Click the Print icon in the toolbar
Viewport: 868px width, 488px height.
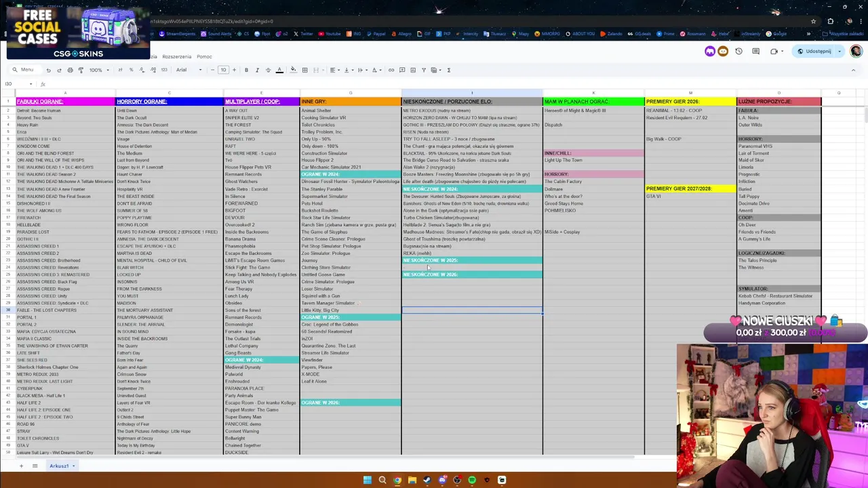click(71, 70)
